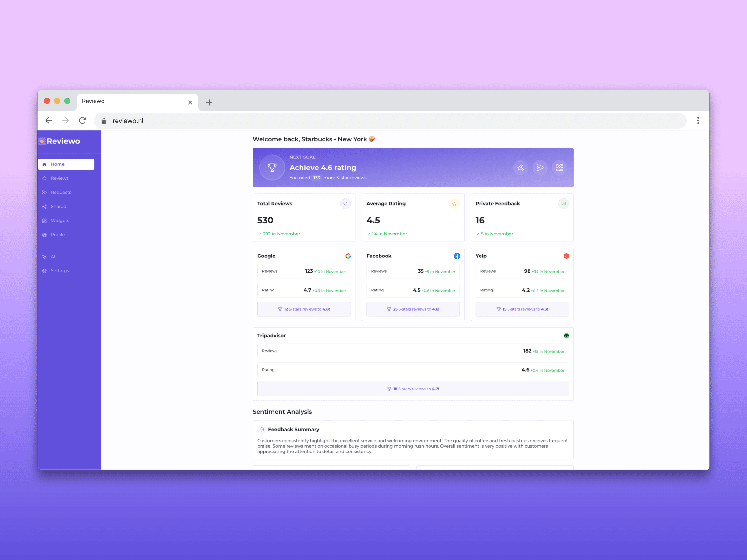Click the Tripadvisor owl logo icon
747x560 pixels.
566,336
